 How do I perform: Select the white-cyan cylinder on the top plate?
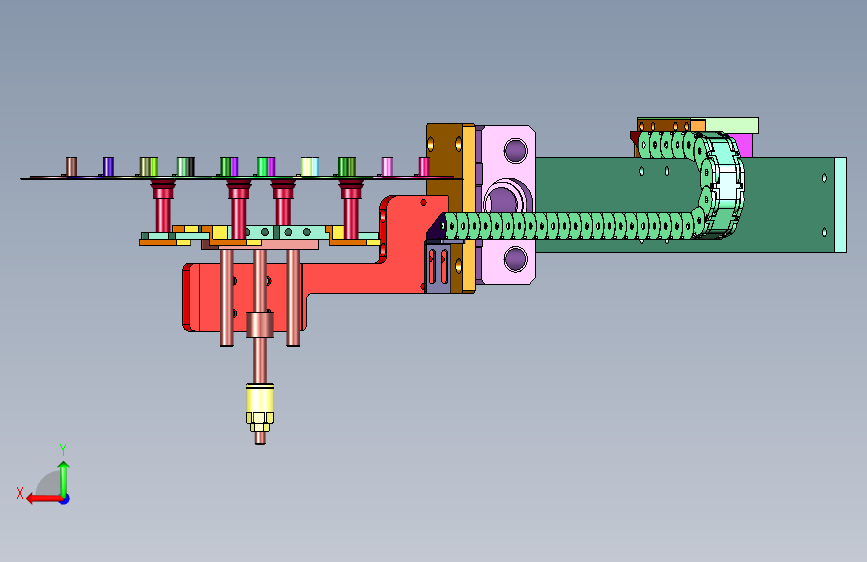click(310, 166)
